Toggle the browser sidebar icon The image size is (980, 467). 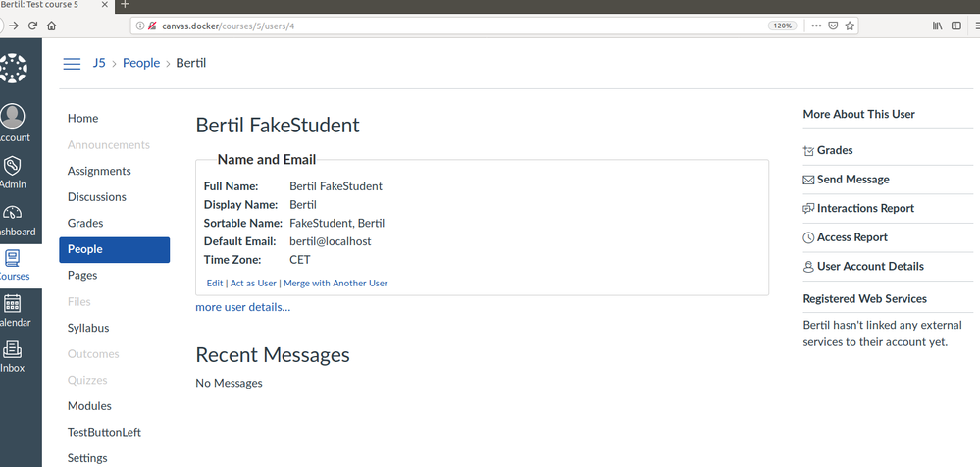[956, 26]
